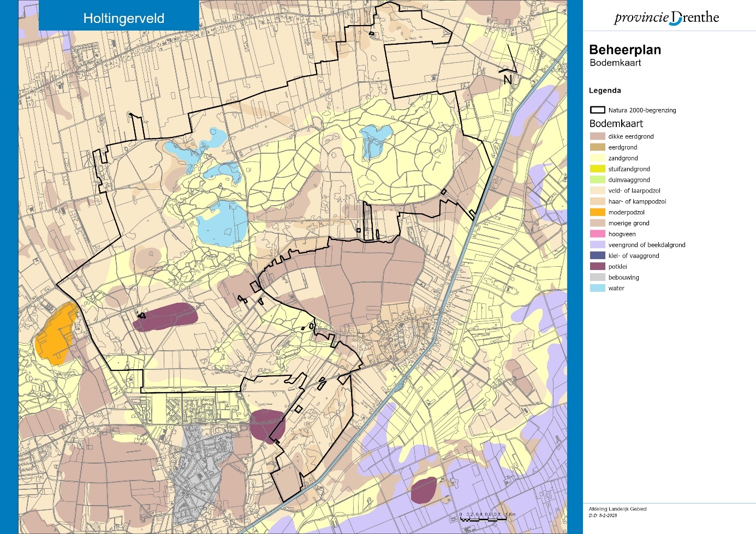Click the klei- of vaaggrond swatch

pos(597,256)
